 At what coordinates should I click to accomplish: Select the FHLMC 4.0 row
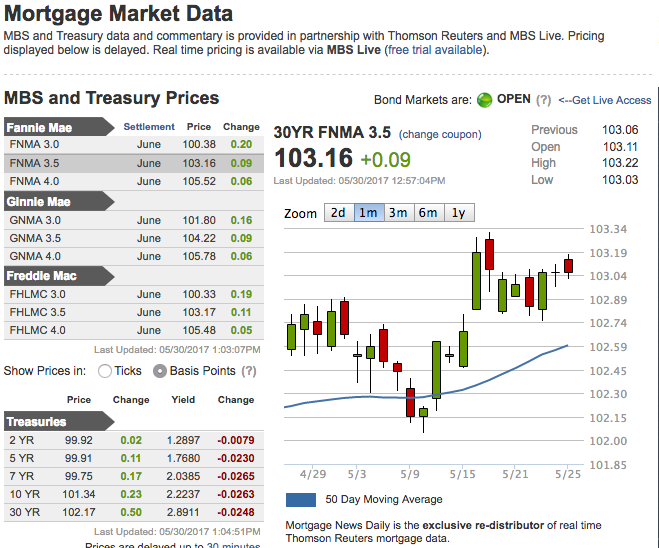pos(134,330)
